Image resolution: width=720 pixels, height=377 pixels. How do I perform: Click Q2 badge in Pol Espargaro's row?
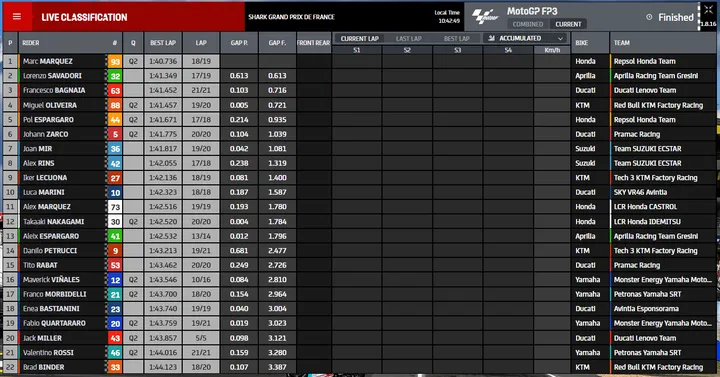point(133,119)
